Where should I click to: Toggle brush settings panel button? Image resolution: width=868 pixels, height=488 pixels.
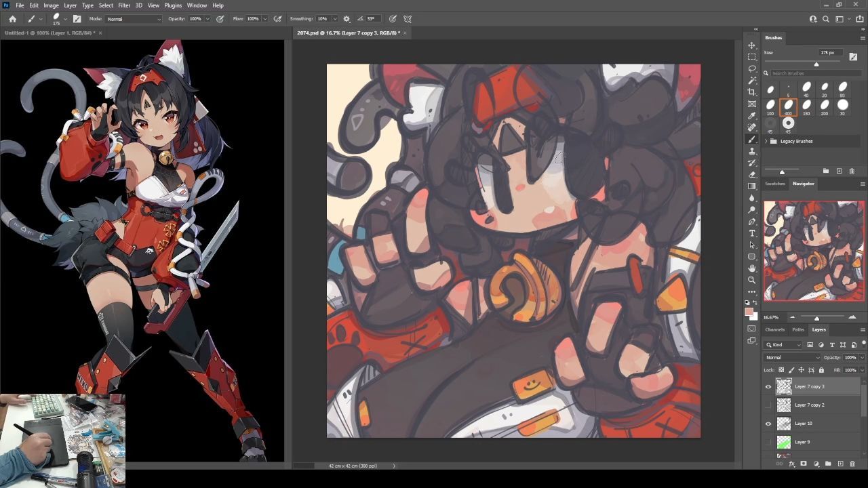click(77, 19)
